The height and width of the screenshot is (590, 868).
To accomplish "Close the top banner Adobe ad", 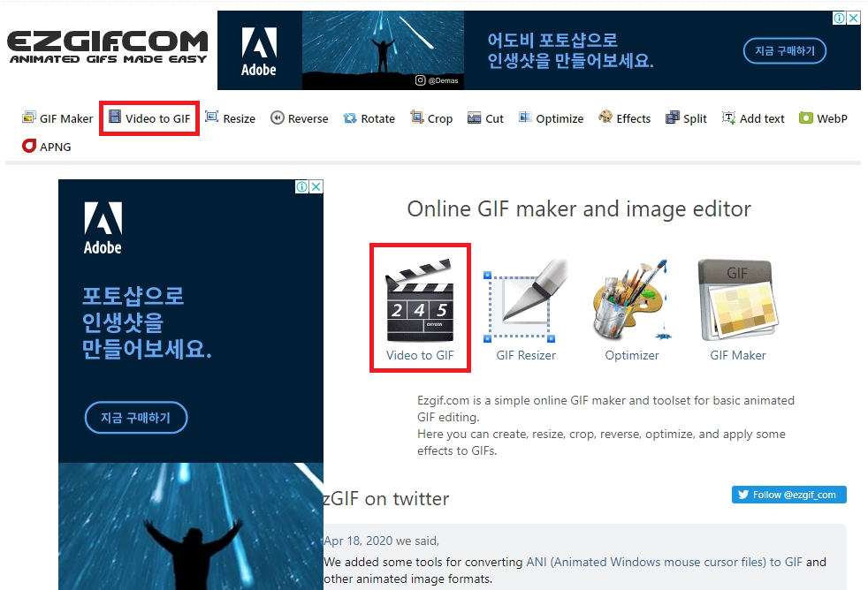I will point(854,18).
